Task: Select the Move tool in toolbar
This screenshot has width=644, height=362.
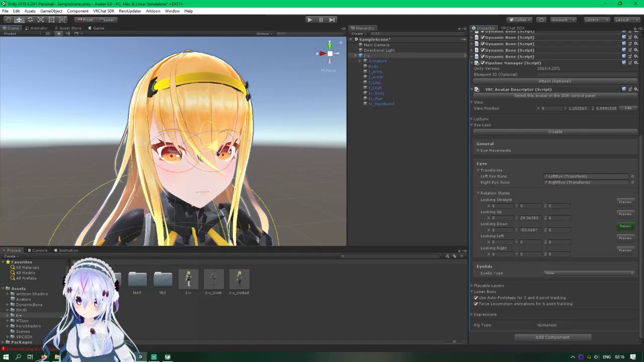Action: pyautogui.click(x=19, y=20)
